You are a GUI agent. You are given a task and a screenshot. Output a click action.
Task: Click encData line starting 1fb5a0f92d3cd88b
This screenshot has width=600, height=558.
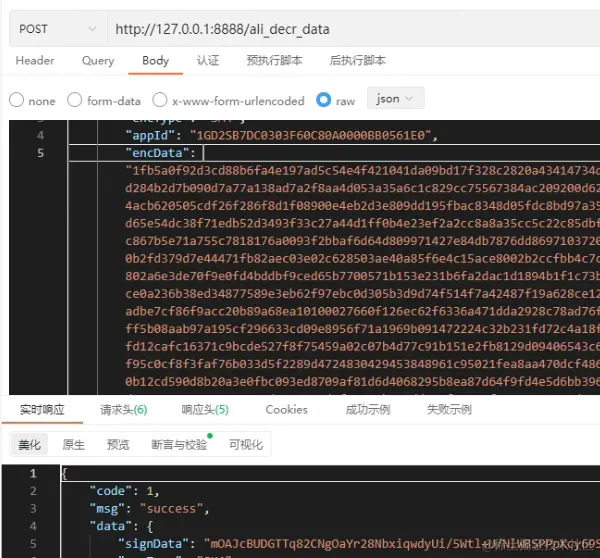point(362,170)
